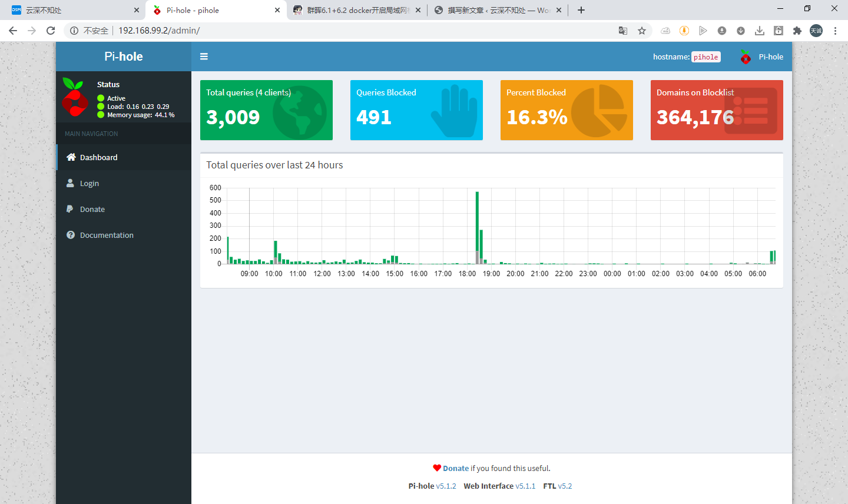Open the Login page in sidebar

[89, 183]
